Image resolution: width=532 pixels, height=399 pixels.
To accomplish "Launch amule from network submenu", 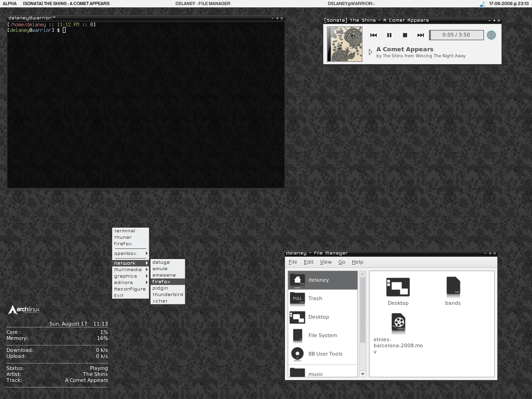I will coord(168,269).
